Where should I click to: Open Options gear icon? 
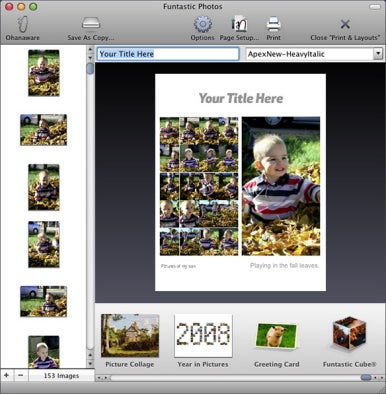tap(202, 24)
